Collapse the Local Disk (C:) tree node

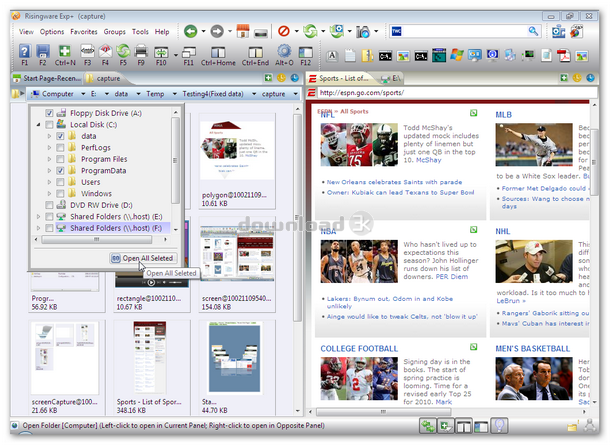click(x=37, y=125)
